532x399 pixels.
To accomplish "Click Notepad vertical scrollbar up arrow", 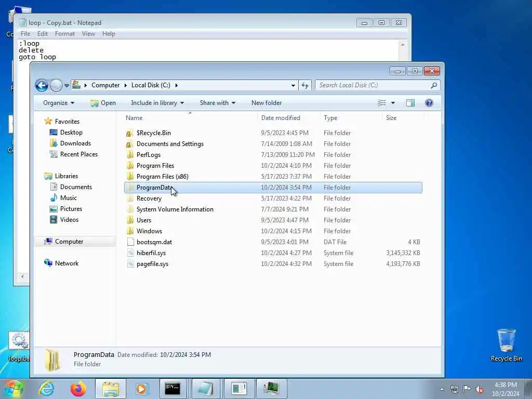I will click(x=403, y=45).
